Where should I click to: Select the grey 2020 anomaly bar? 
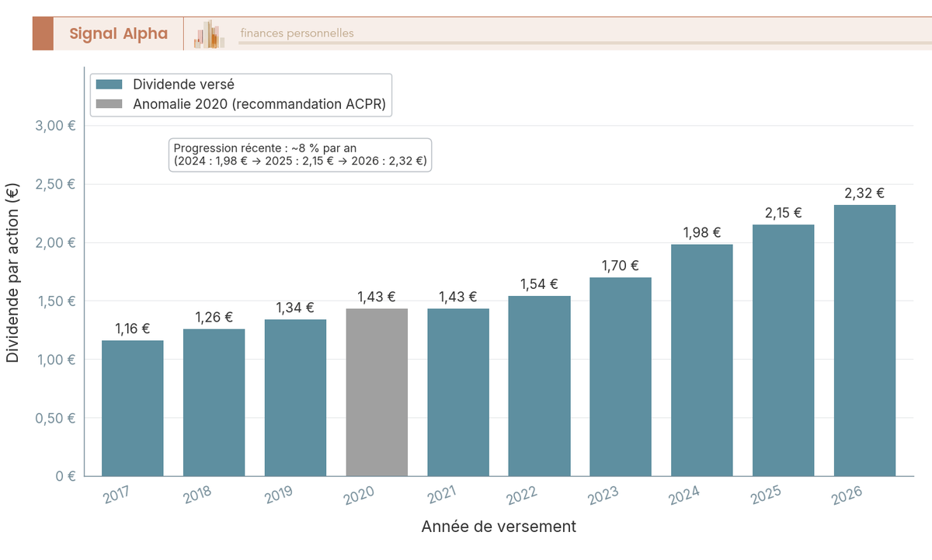coord(377,392)
